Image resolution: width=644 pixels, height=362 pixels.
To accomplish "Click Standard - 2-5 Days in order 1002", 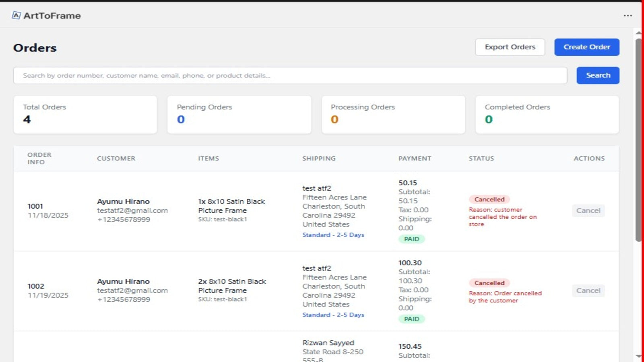I will point(333,315).
